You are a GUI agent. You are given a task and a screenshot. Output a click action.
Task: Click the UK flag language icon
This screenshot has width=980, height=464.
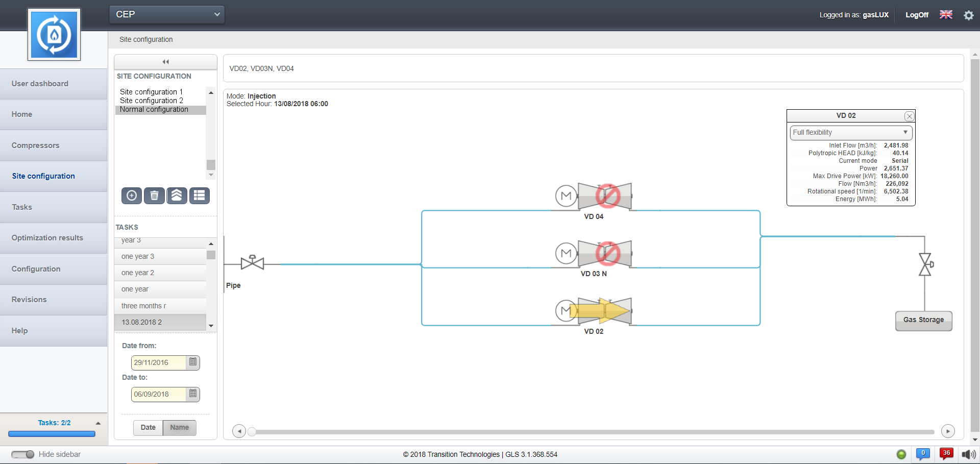[x=946, y=15]
